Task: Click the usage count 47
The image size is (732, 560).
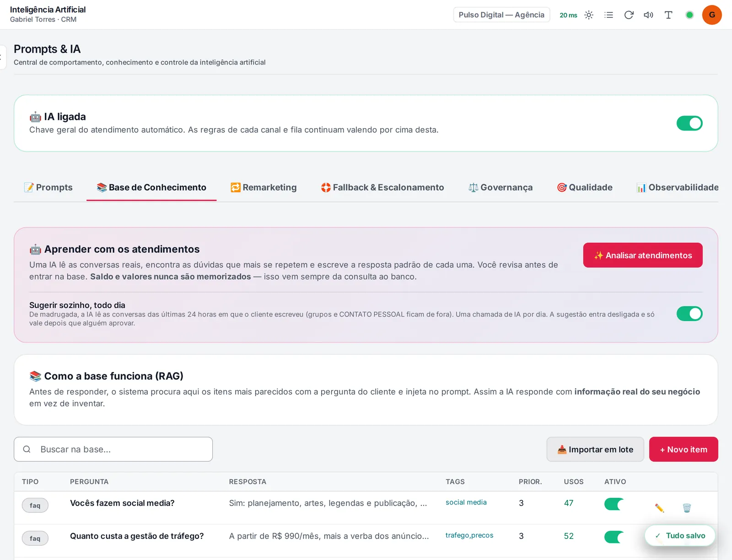Action: [569, 503]
